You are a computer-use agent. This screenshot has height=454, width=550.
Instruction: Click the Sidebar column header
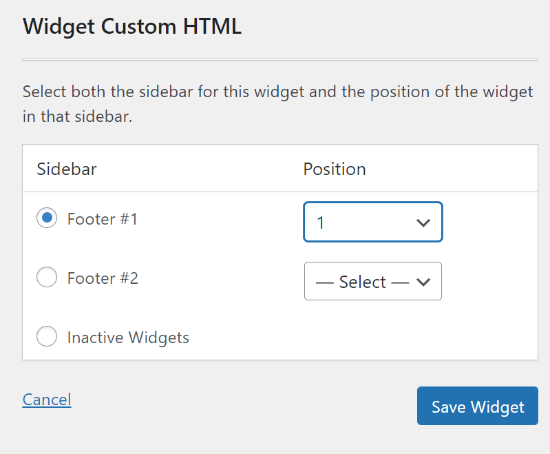(x=67, y=169)
